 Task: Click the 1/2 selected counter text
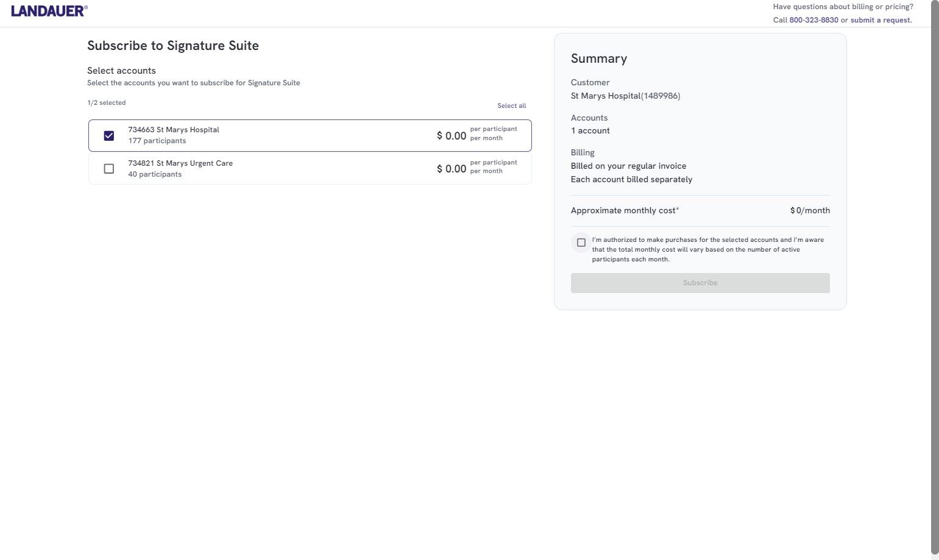coord(107,103)
